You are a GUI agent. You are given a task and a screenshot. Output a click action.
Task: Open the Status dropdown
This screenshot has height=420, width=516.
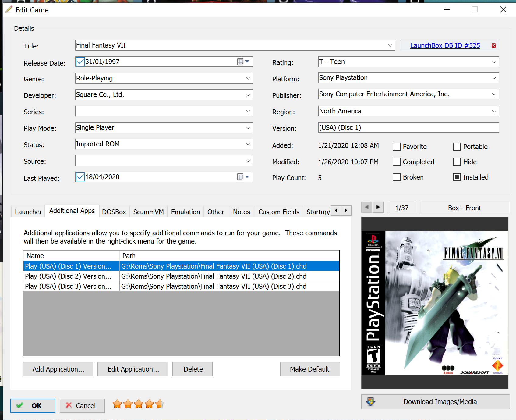[x=248, y=144]
